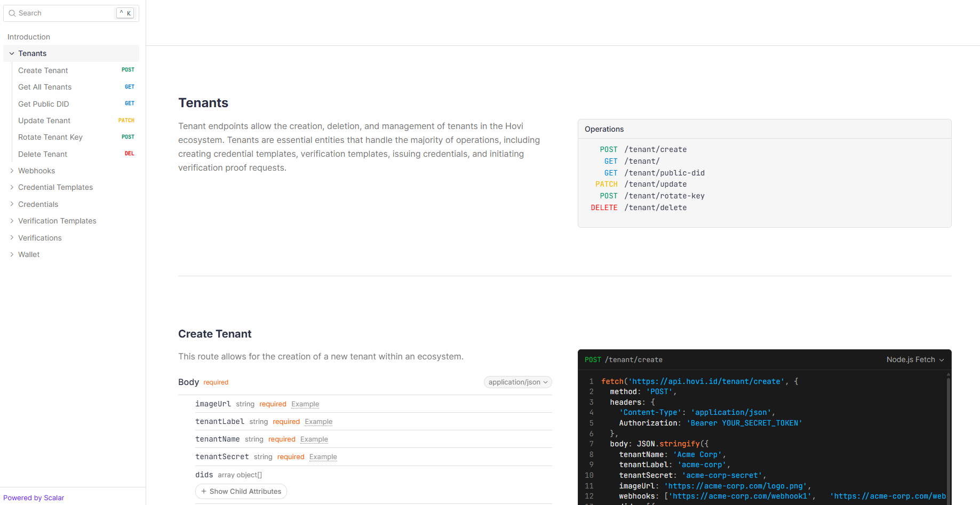
Task: Open the Introduction page
Action: [x=29, y=37]
